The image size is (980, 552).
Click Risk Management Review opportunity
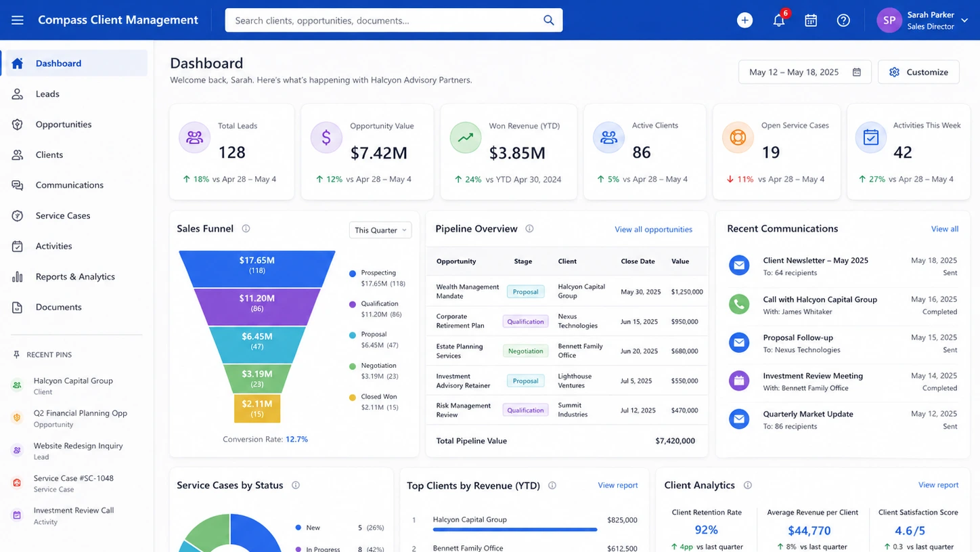pos(463,410)
